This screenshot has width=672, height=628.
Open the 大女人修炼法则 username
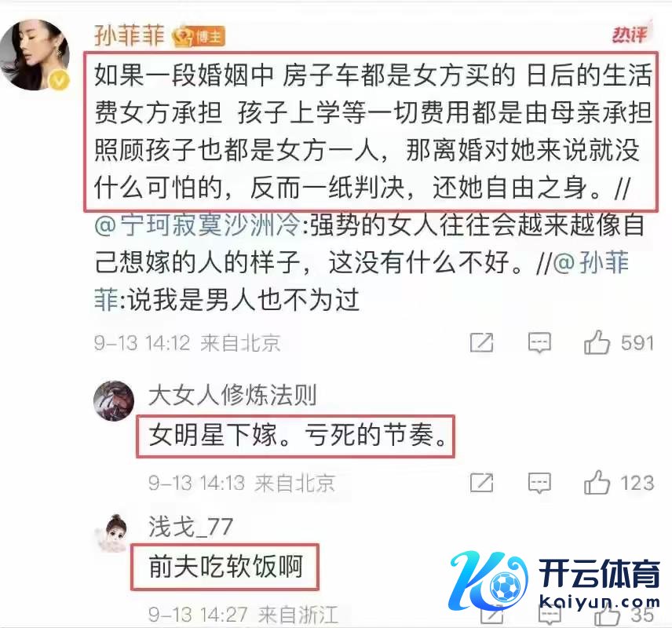click(x=232, y=395)
